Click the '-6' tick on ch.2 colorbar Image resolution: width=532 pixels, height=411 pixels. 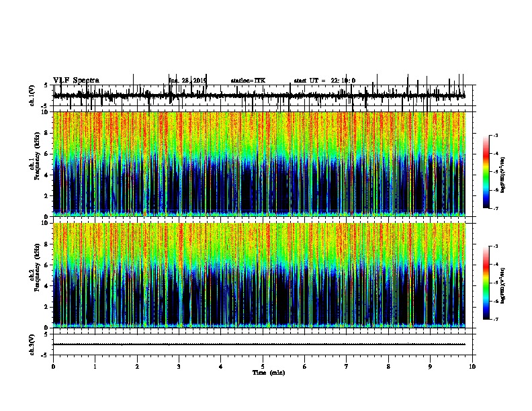click(x=495, y=301)
